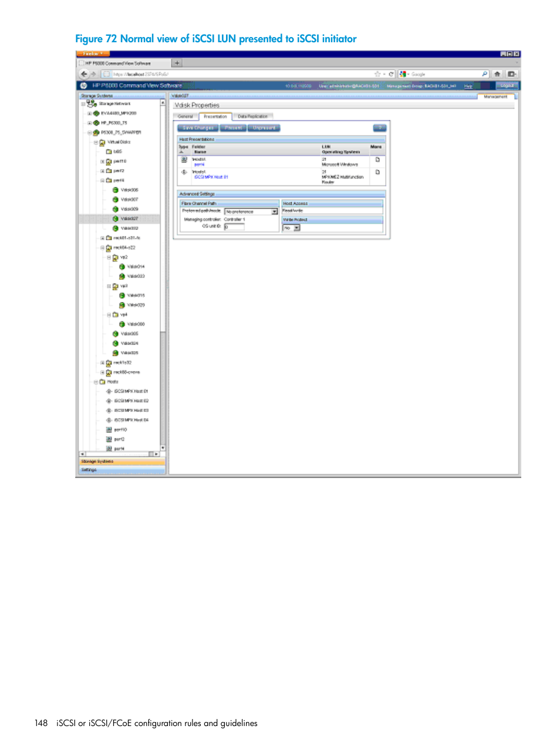Click More icon for iSCSI MPX Host row
560x746 pixels.
(377, 172)
